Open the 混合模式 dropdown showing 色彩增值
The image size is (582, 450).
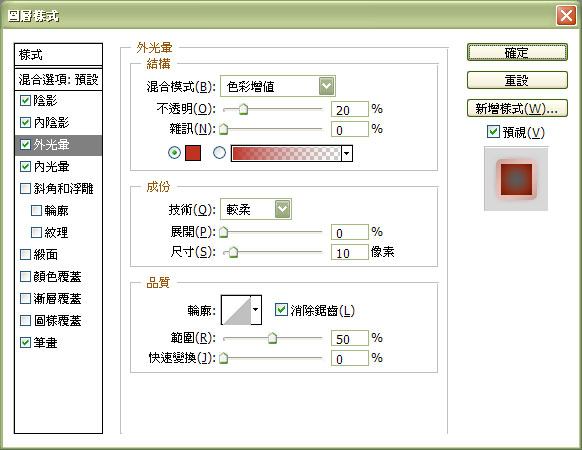pos(278,86)
